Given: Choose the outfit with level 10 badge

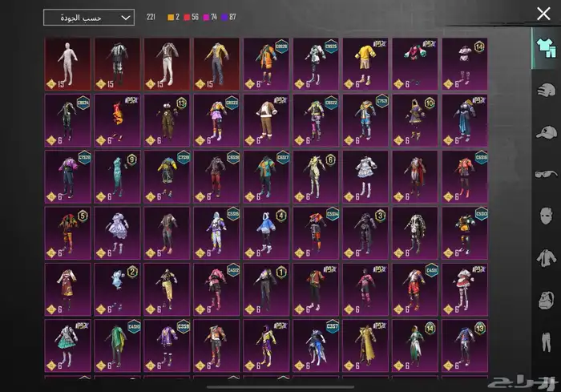Looking at the screenshot, I should click(x=415, y=120).
